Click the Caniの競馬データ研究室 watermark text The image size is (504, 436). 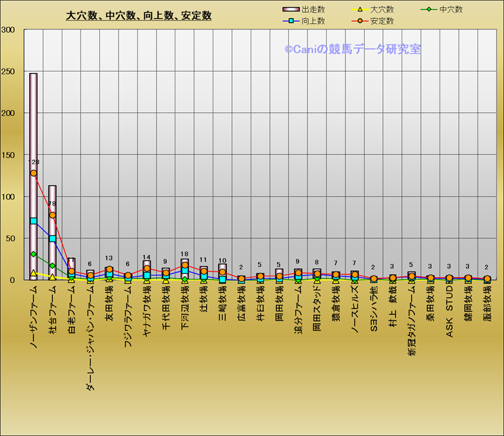click(x=353, y=49)
